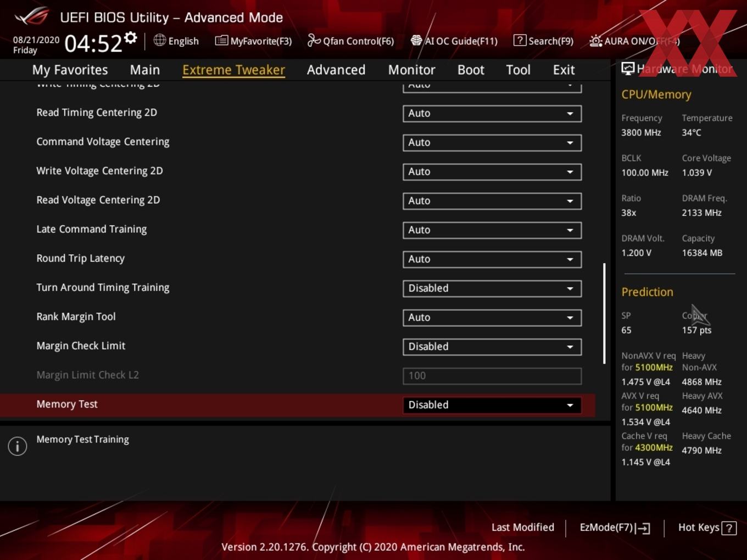This screenshot has width=747, height=560.
Task: Select the Command Voltage Centering label
Action: point(103,142)
